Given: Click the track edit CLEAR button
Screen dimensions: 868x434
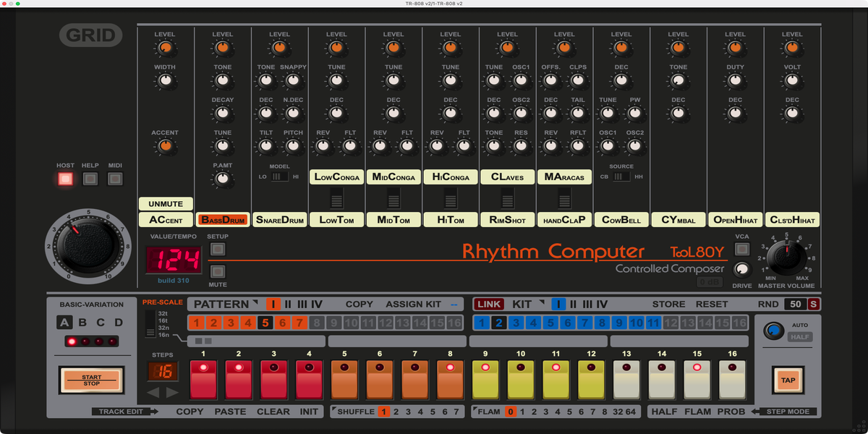Looking at the screenshot, I should 273,412.
